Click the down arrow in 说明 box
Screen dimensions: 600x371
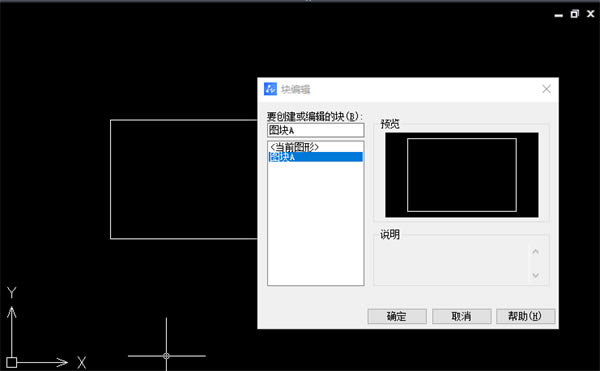click(x=536, y=275)
